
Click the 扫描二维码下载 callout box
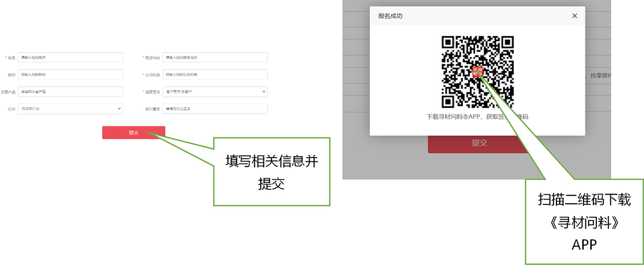click(x=584, y=222)
